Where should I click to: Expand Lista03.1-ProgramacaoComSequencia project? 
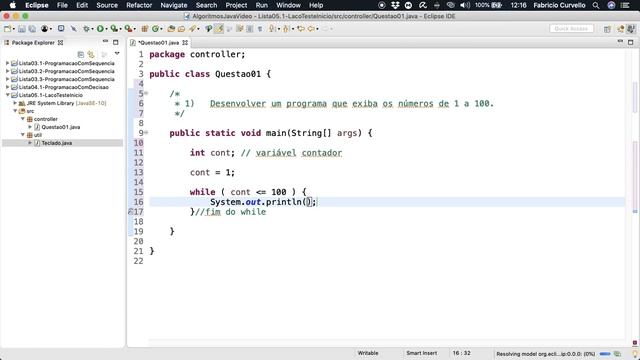[x=7, y=63]
